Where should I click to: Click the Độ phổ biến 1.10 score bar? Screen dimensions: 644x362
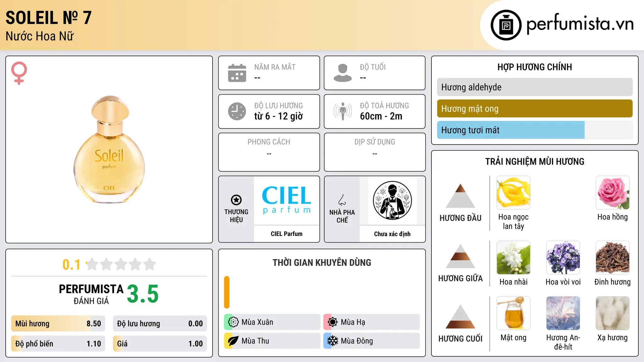pyautogui.click(x=58, y=343)
